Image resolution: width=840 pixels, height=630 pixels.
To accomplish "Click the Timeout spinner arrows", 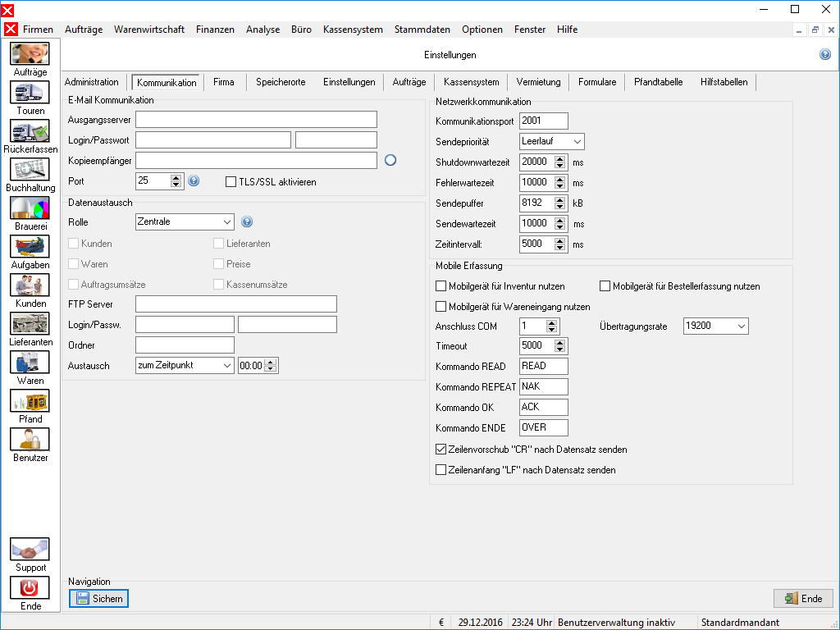I will [x=559, y=346].
